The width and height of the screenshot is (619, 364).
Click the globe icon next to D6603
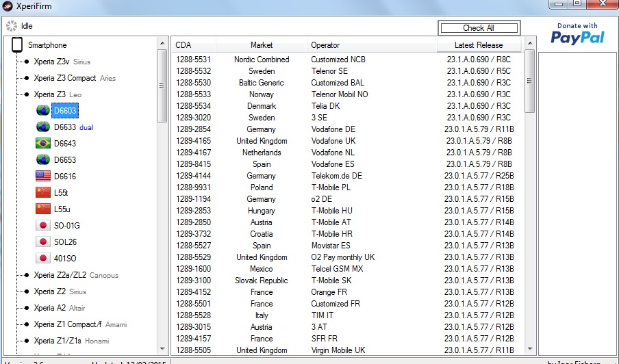43,110
